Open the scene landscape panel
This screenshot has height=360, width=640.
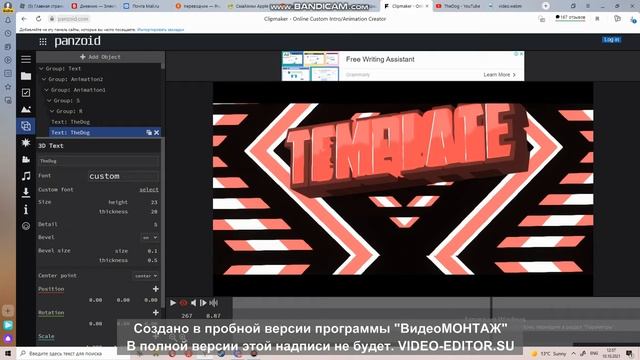tap(26, 109)
